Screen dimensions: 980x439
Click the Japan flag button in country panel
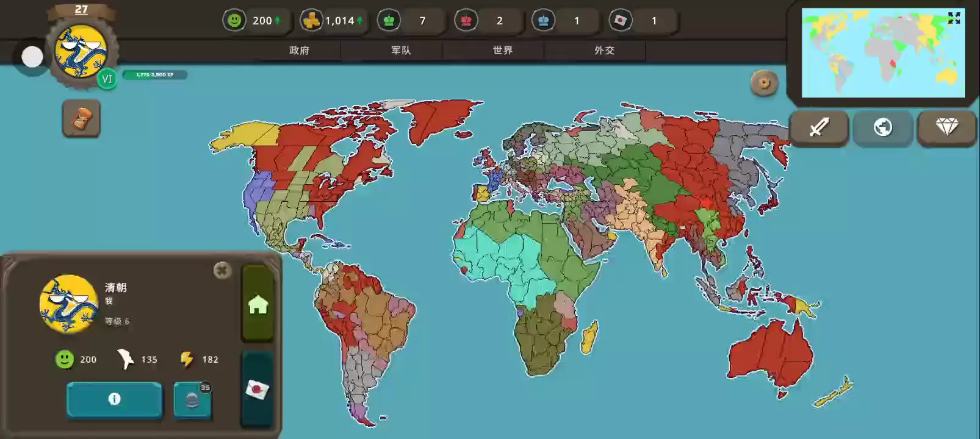257,389
